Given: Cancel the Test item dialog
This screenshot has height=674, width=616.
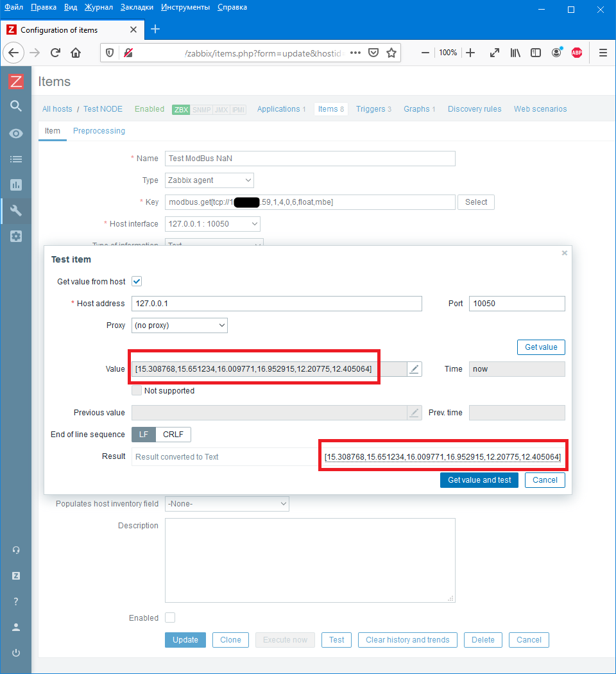Looking at the screenshot, I should pyautogui.click(x=545, y=480).
